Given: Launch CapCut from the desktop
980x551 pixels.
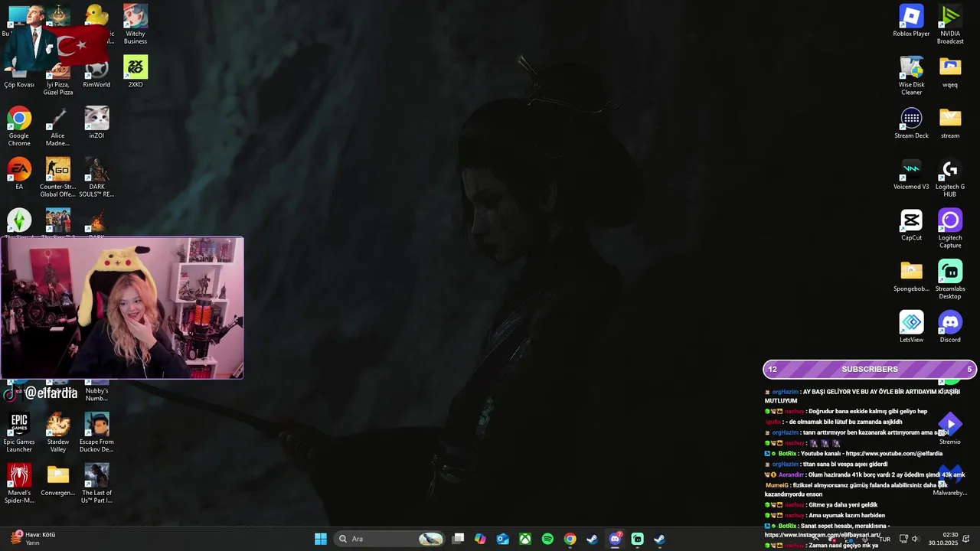Looking at the screenshot, I should pos(911,225).
